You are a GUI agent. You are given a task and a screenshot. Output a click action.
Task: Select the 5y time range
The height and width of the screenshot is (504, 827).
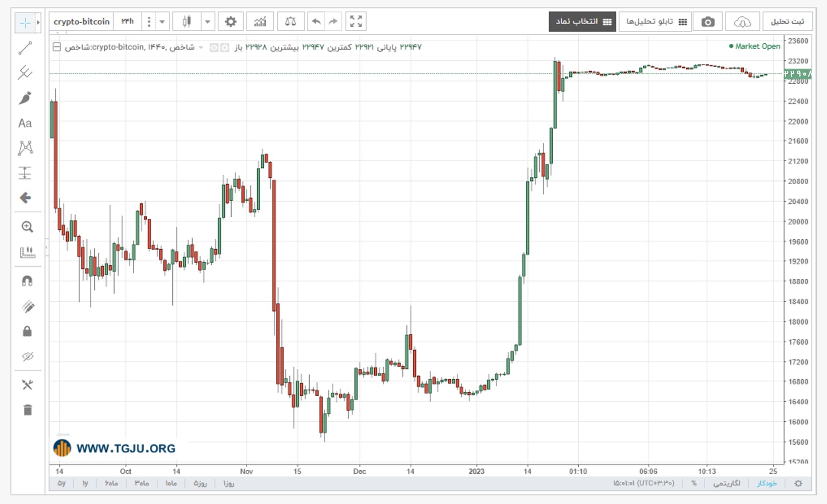pyautogui.click(x=62, y=483)
